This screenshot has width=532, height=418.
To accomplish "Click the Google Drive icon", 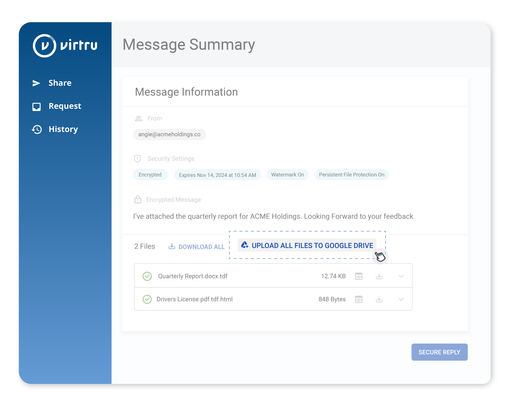I will pyautogui.click(x=245, y=245).
